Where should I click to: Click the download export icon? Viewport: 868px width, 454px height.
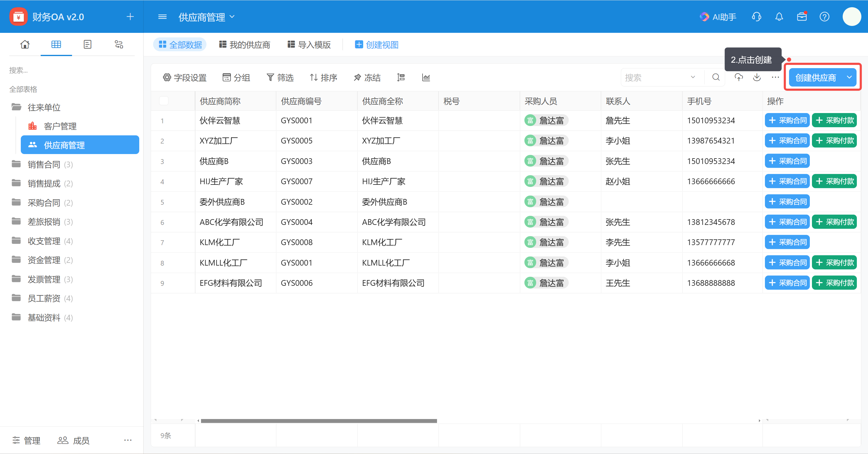coord(757,77)
